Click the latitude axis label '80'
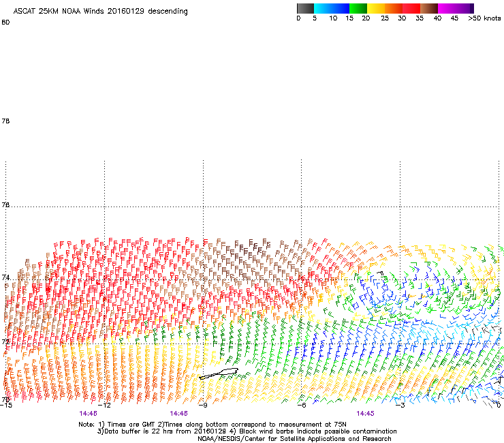The image size is (504, 443). [x=5, y=22]
